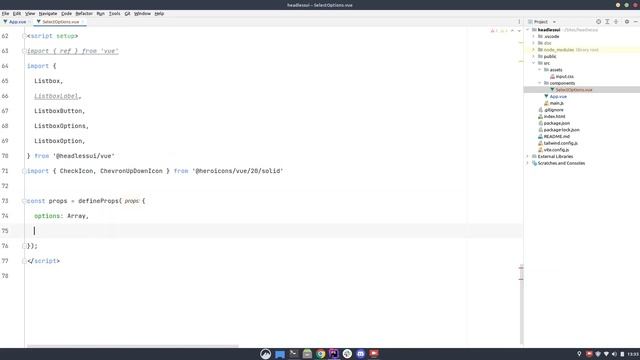
Task: Collapse the components folder
Action: pos(540,83)
